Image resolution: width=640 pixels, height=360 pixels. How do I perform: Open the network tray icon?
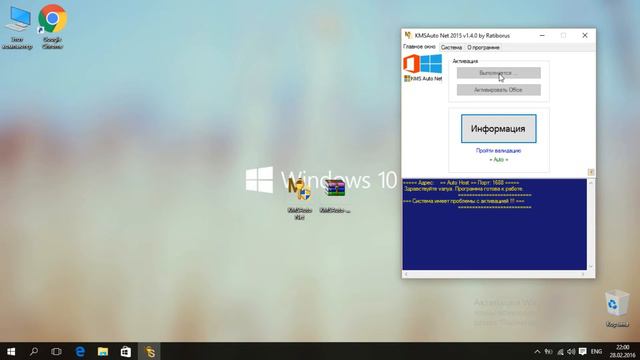tap(560, 351)
